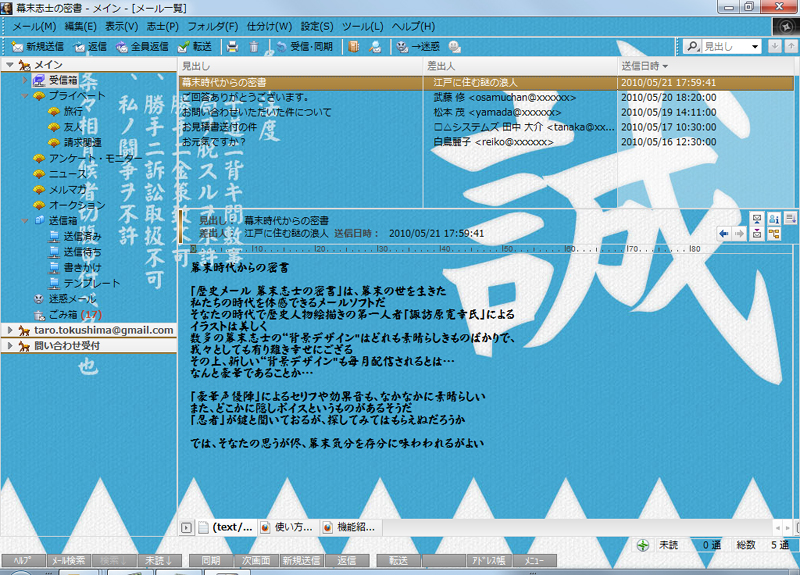
Task: Expand the 問い合わせ受付 account
Action: tap(10, 345)
